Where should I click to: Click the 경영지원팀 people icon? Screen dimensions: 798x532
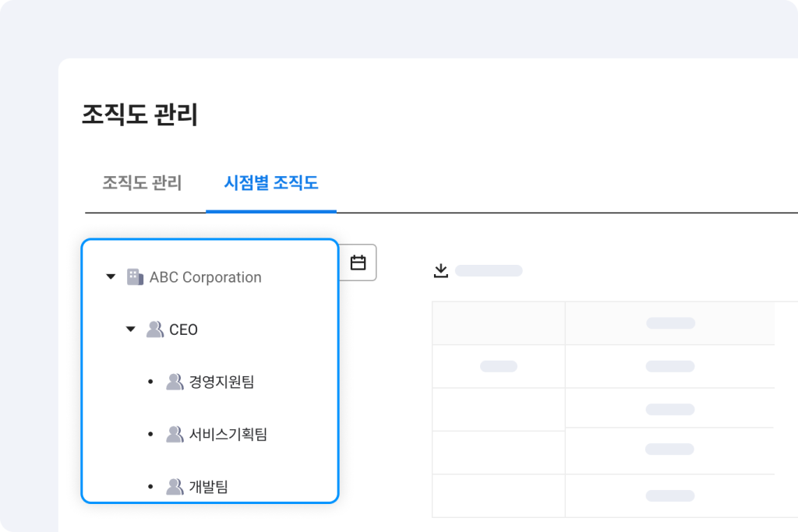[x=175, y=382]
